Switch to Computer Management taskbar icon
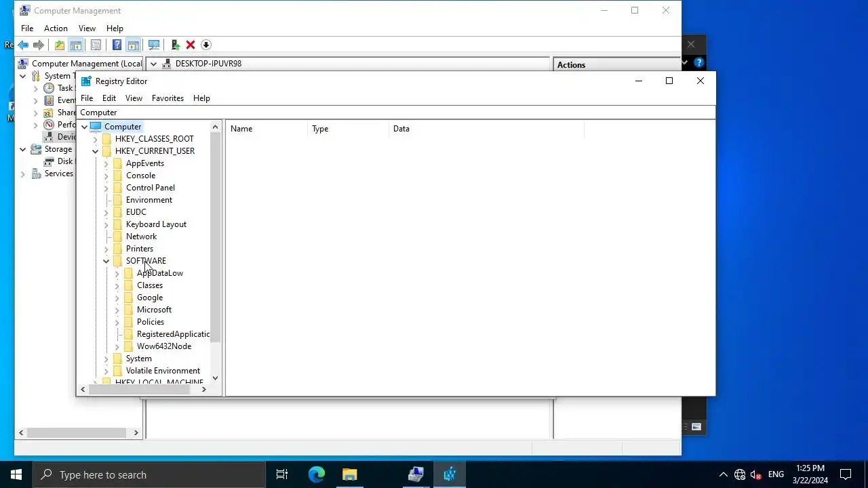The image size is (868, 488). 416,474
